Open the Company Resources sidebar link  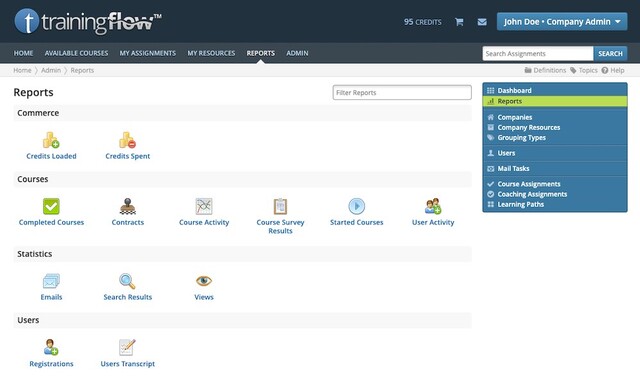coord(529,127)
